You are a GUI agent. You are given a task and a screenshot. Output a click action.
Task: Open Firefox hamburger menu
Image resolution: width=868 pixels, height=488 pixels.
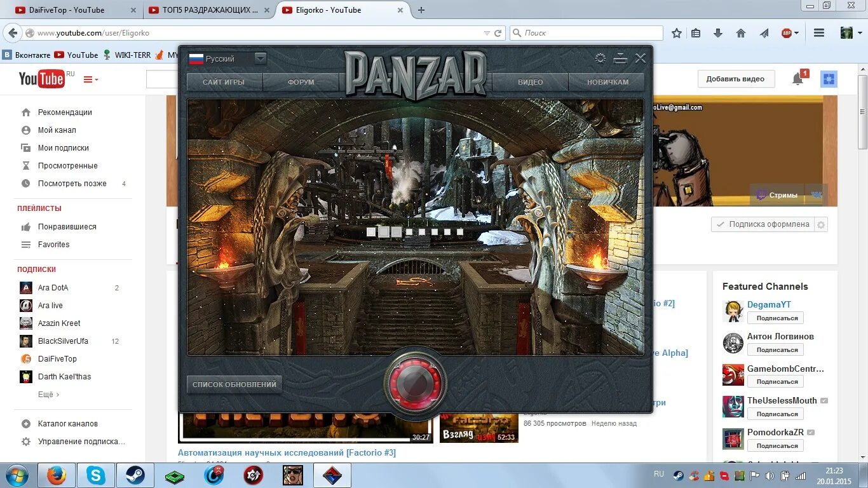pos(819,33)
